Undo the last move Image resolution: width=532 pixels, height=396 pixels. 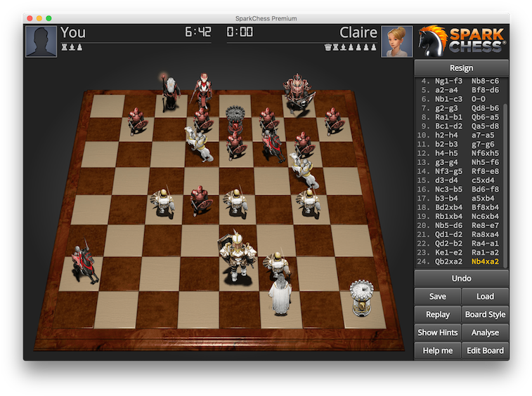(x=461, y=279)
